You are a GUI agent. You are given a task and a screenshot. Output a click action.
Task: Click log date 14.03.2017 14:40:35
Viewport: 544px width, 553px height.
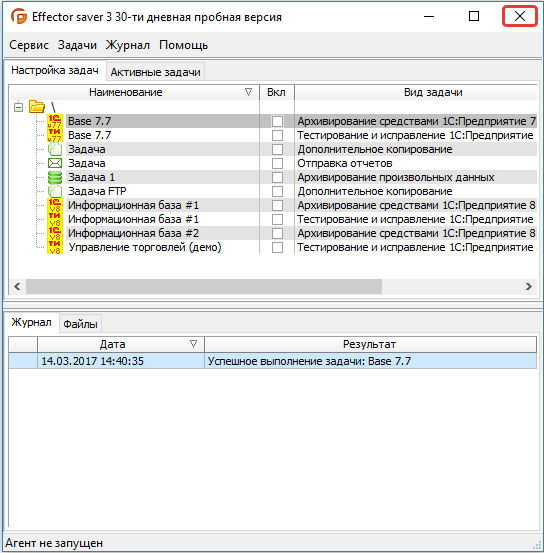pos(92,361)
